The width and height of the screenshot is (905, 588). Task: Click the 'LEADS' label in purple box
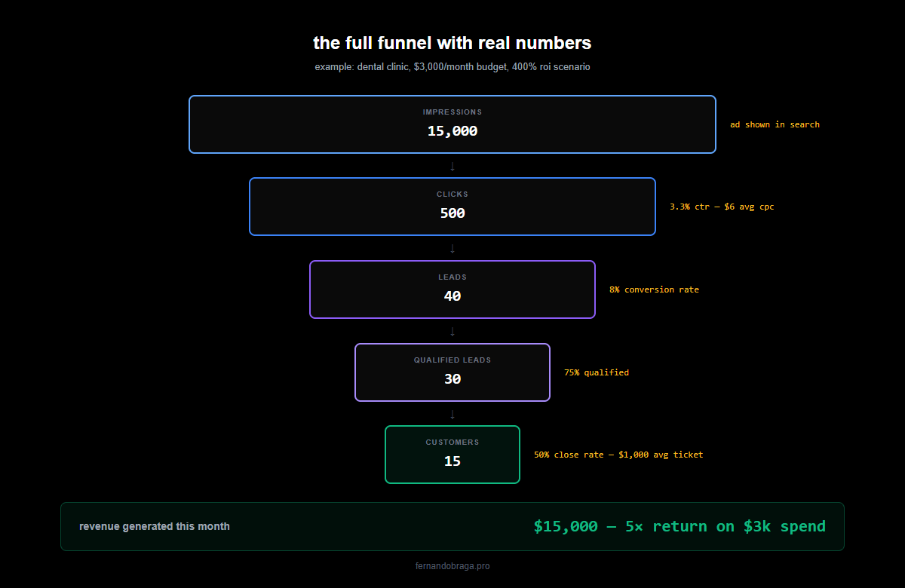[452, 277]
